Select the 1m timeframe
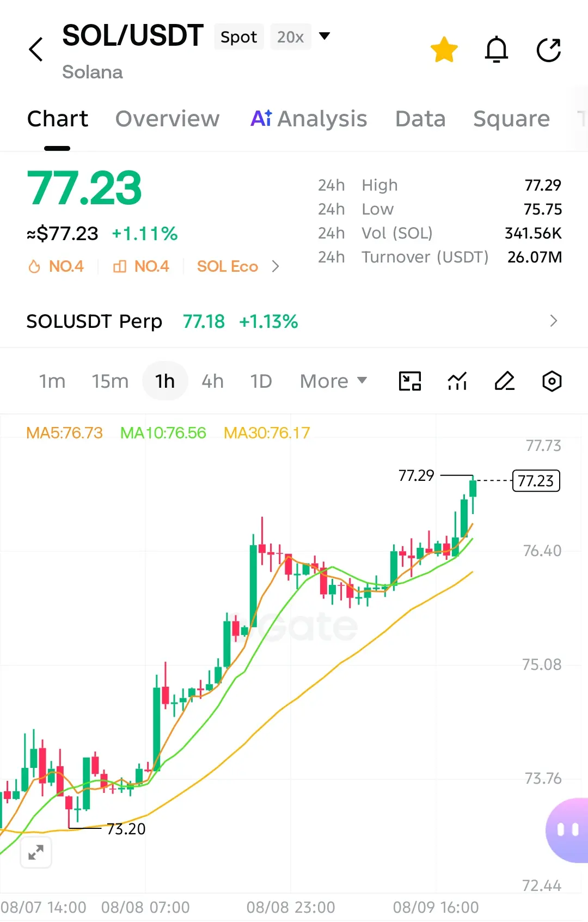Image resolution: width=588 pixels, height=922 pixels. pyautogui.click(x=52, y=381)
